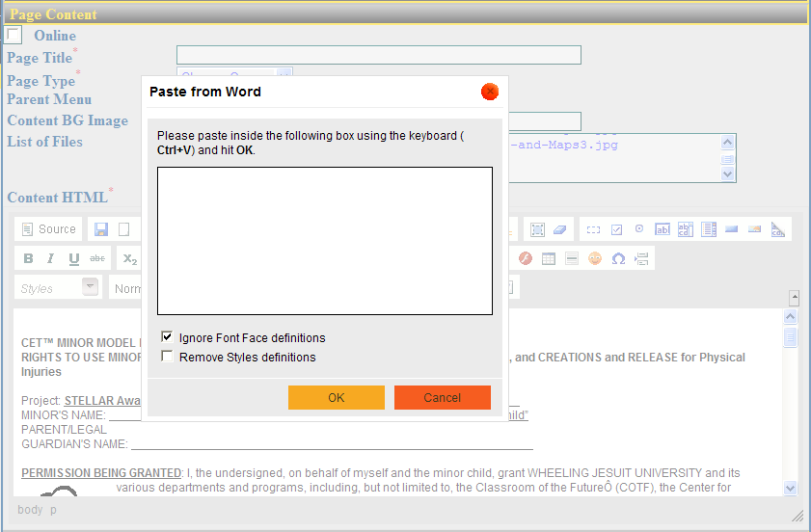Open the Smiley insertion icon

[595, 258]
